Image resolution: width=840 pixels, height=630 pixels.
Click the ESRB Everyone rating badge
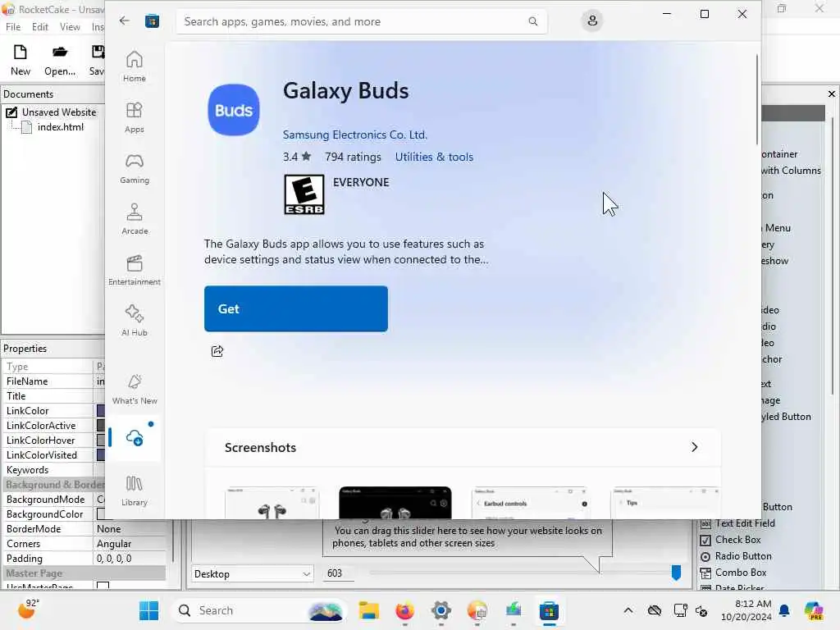click(304, 194)
